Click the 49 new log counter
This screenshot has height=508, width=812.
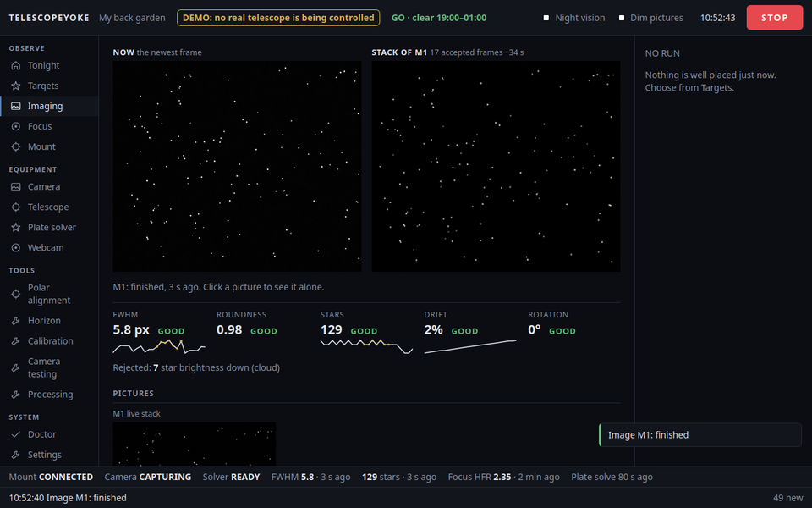click(787, 498)
